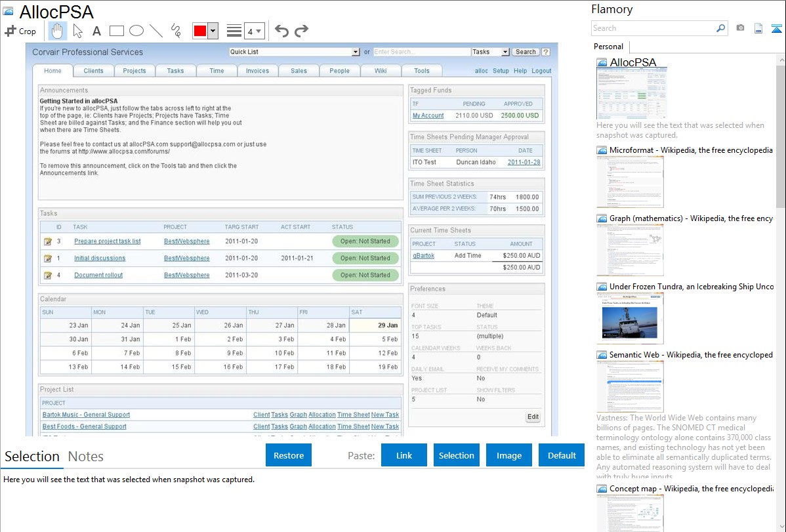The height and width of the screenshot is (532, 786).
Task: Click the qBartok project link
Action: pyautogui.click(x=424, y=256)
